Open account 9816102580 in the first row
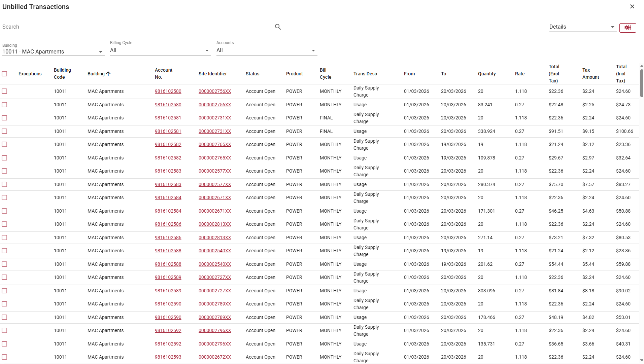644x364 pixels. (x=168, y=91)
